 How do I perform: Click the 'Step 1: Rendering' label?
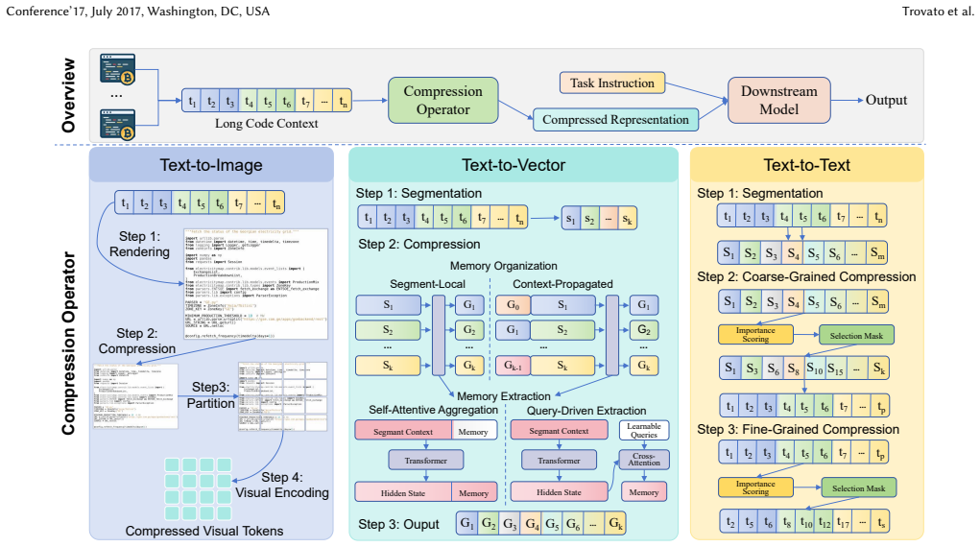139,244
